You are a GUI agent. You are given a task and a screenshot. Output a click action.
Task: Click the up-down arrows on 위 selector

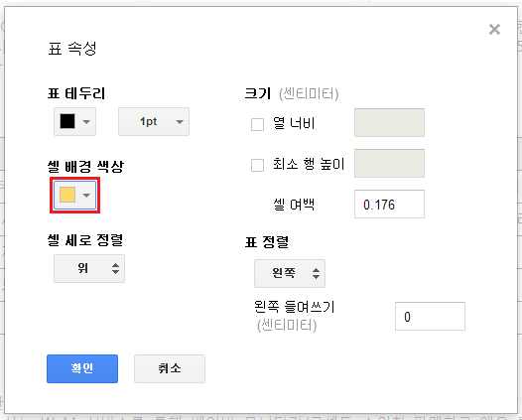point(115,268)
